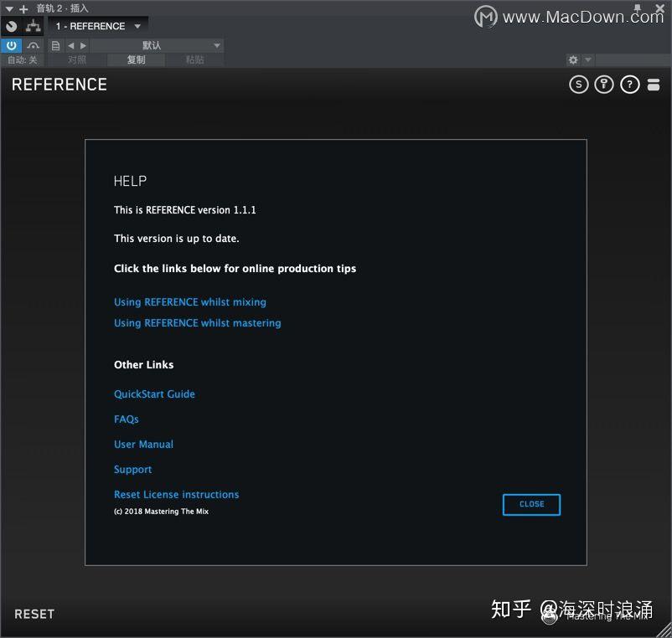
Task: Click the 自动: 关 automation toggle
Action: (22, 60)
